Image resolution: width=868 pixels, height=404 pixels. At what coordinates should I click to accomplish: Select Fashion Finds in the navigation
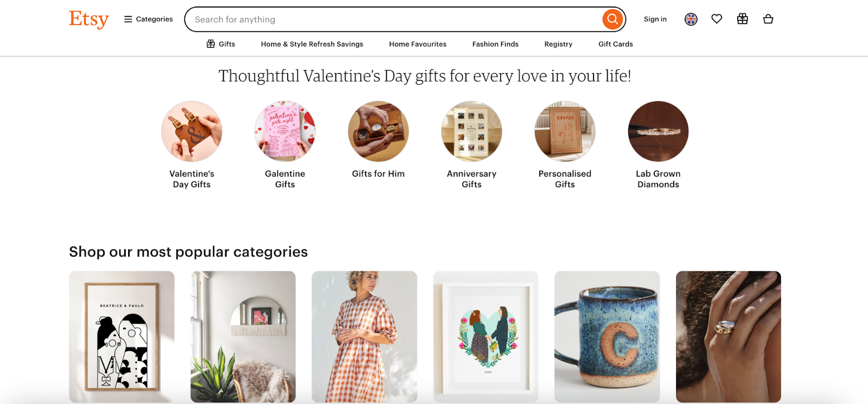click(x=495, y=44)
